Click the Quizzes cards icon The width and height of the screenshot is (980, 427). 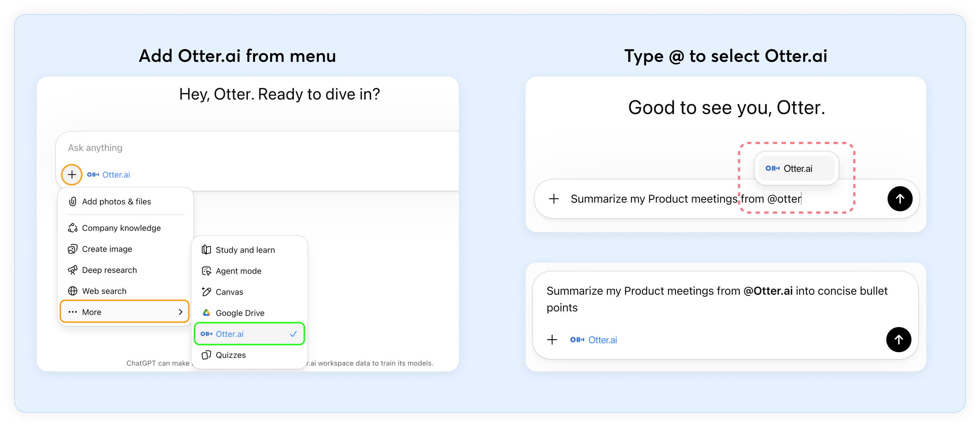(206, 355)
